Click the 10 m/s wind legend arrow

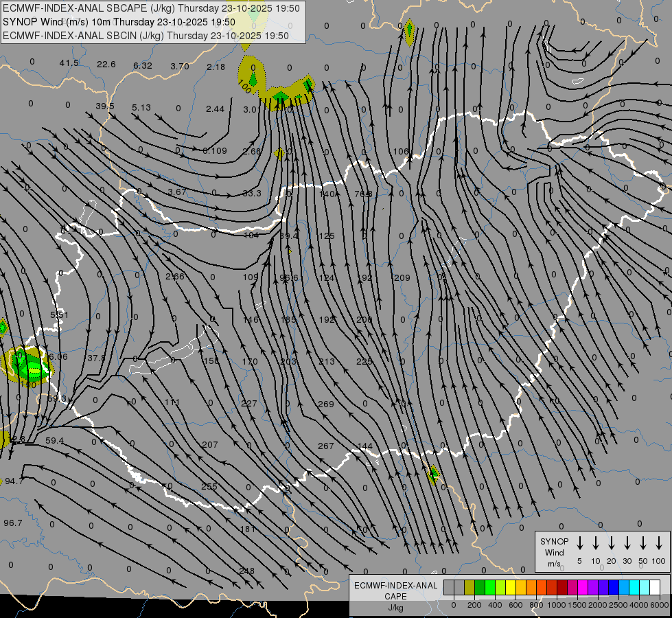[596, 543]
